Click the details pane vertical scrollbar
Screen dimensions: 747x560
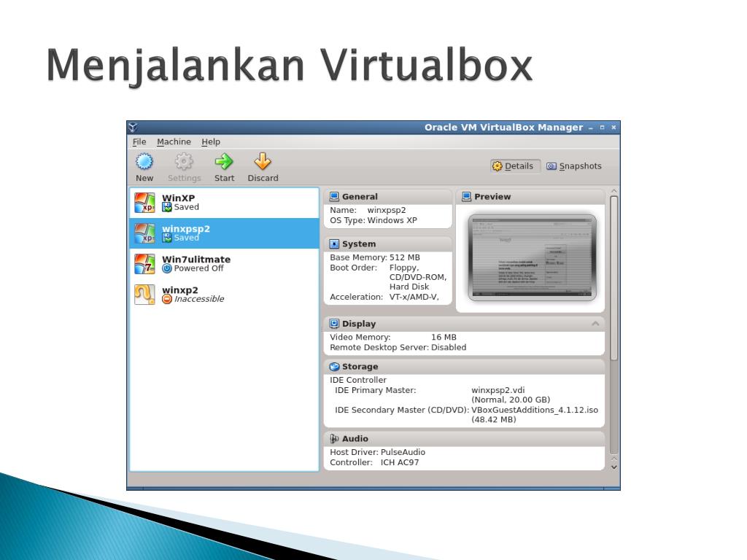tap(614, 278)
